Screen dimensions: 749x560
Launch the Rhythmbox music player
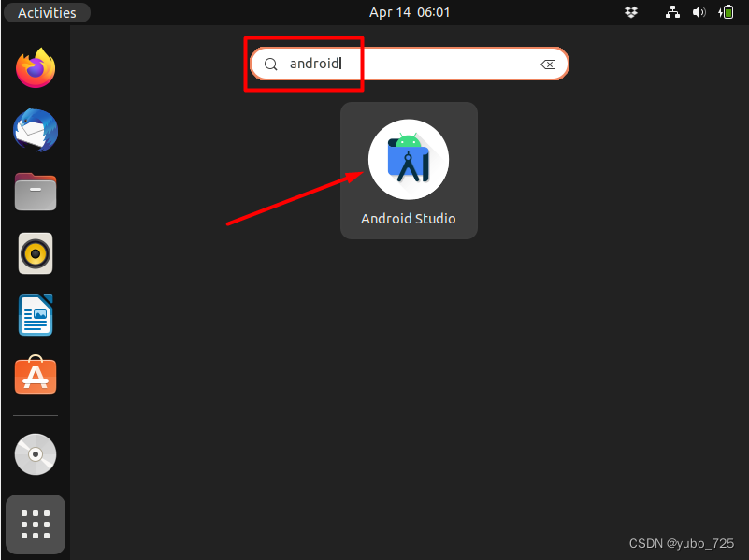click(35, 253)
